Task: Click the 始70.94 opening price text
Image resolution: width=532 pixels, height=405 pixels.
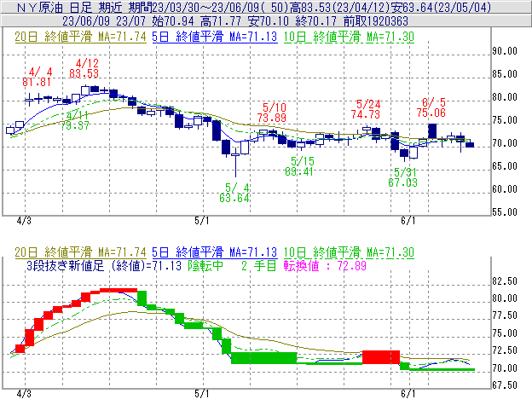Action: pyautogui.click(x=173, y=21)
